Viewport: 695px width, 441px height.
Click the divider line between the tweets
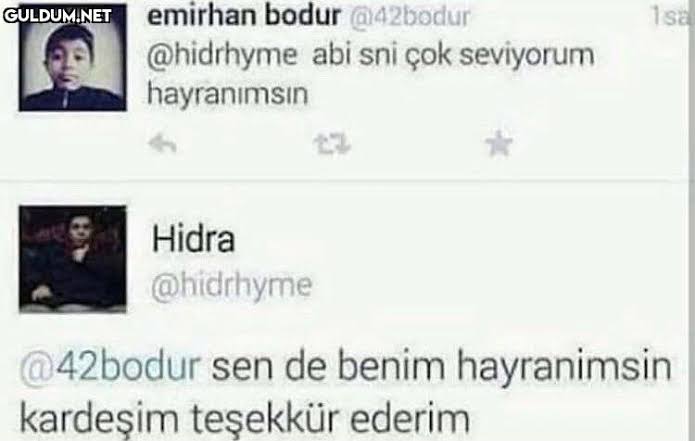click(346, 180)
